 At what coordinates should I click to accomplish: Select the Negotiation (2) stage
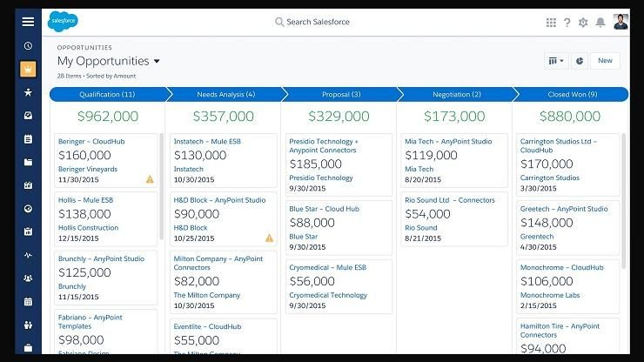[x=457, y=94]
